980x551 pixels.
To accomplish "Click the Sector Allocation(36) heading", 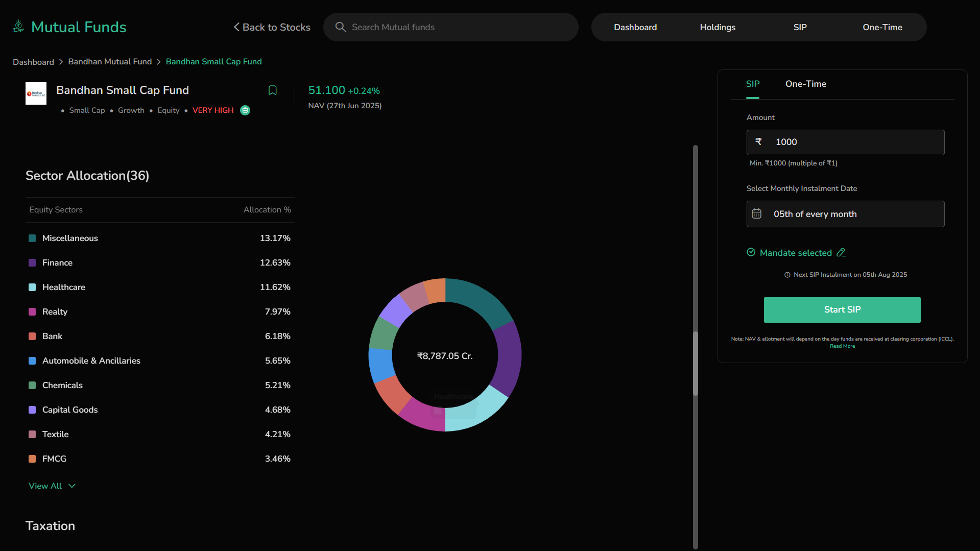I will point(87,176).
